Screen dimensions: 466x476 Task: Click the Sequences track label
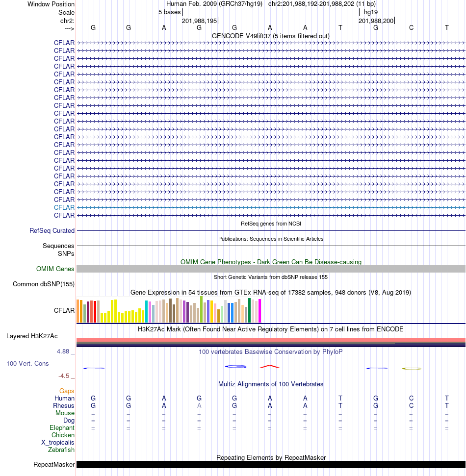coord(58,246)
